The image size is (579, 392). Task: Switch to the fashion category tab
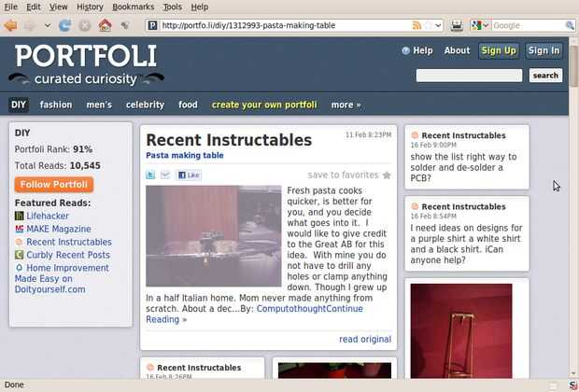[x=56, y=105]
